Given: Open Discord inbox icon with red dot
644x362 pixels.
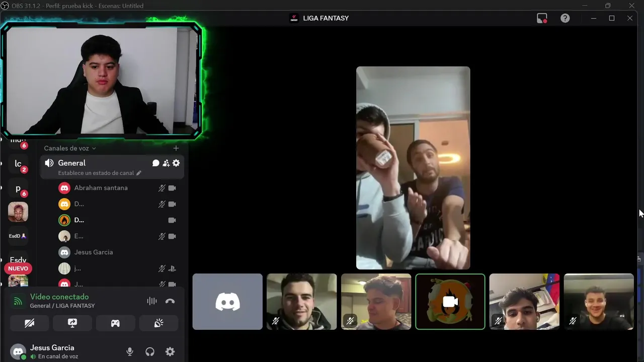Looking at the screenshot, I should [542, 18].
